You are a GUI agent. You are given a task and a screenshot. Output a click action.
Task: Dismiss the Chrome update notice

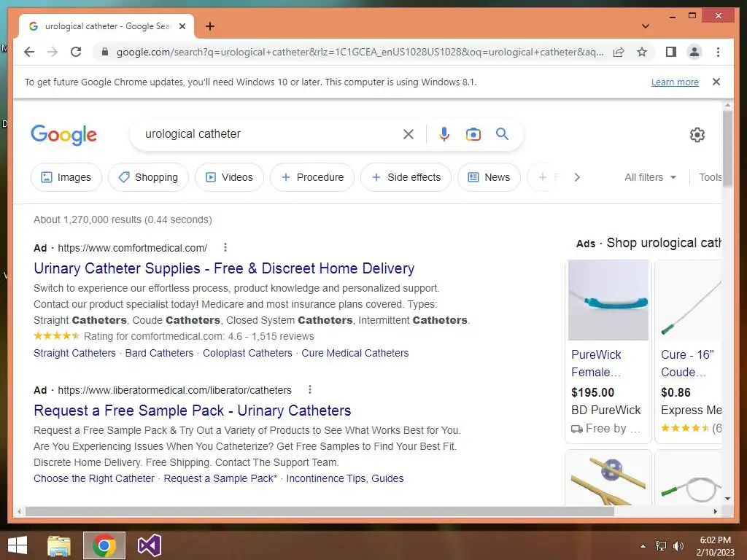pos(716,82)
